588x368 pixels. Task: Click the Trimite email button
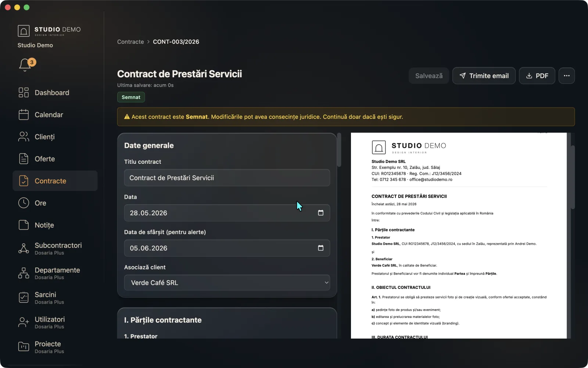click(484, 76)
